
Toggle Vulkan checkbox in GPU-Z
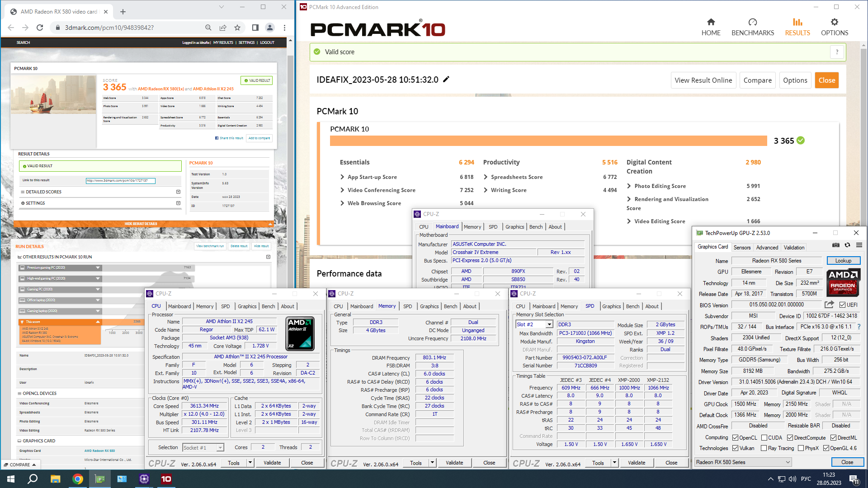pyautogui.click(x=735, y=448)
